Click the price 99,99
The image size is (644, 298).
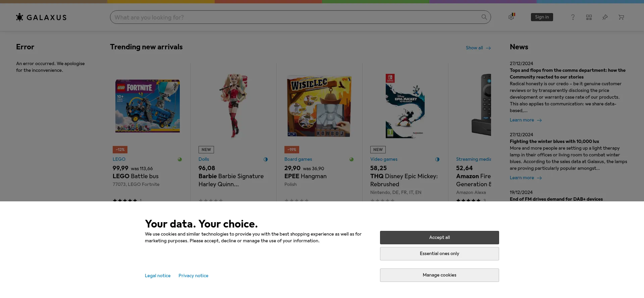(120, 168)
